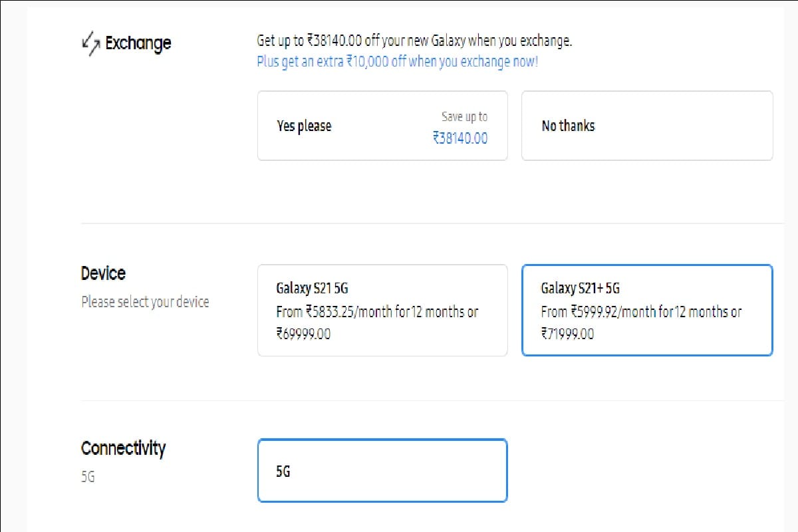Viewport: 798px width, 532px height.
Task: Select the Galaxy S21 5G device card
Action: point(382,311)
